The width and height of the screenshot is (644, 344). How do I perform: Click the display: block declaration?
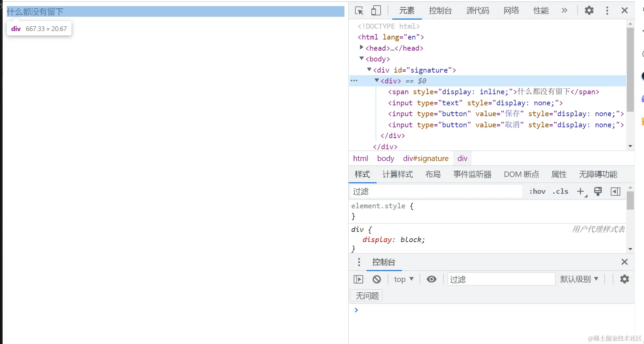tap(393, 240)
